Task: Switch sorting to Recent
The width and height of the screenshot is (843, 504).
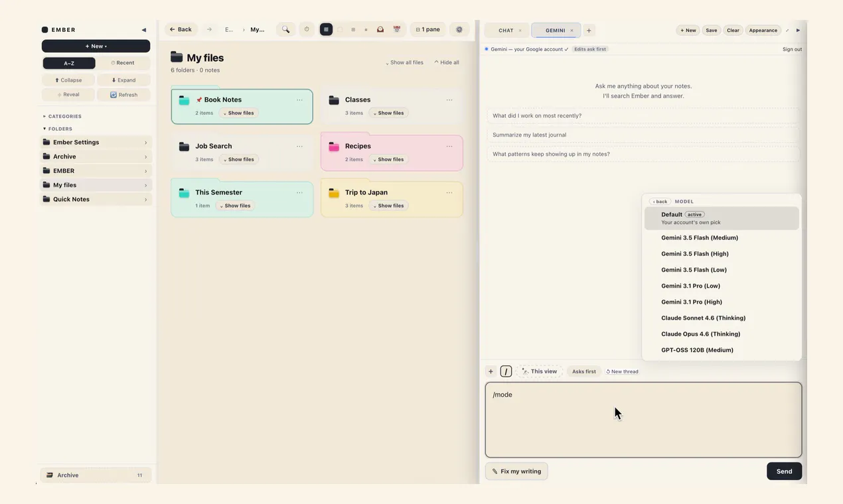Action: click(x=123, y=63)
